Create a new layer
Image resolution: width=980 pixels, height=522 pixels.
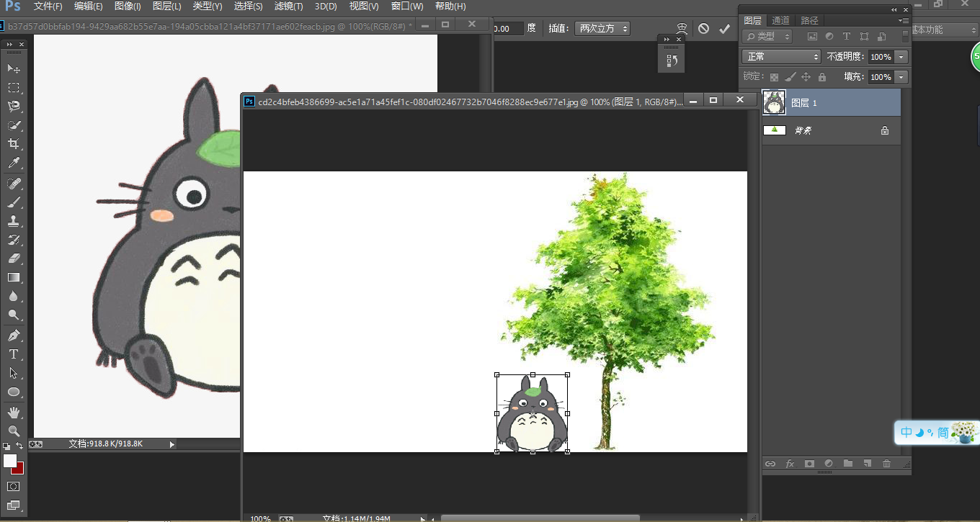pyautogui.click(x=868, y=464)
